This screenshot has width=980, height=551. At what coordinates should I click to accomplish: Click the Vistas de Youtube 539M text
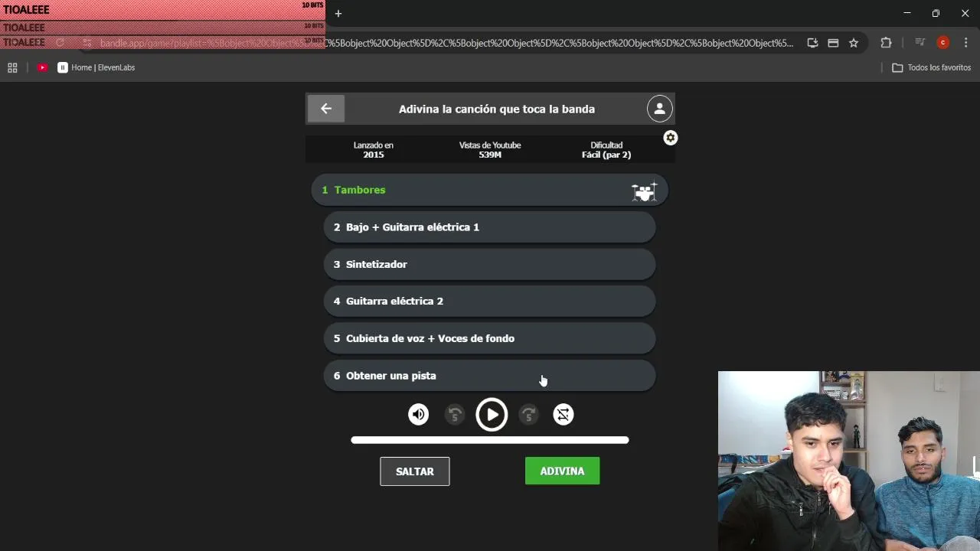pyautogui.click(x=490, y=150)
